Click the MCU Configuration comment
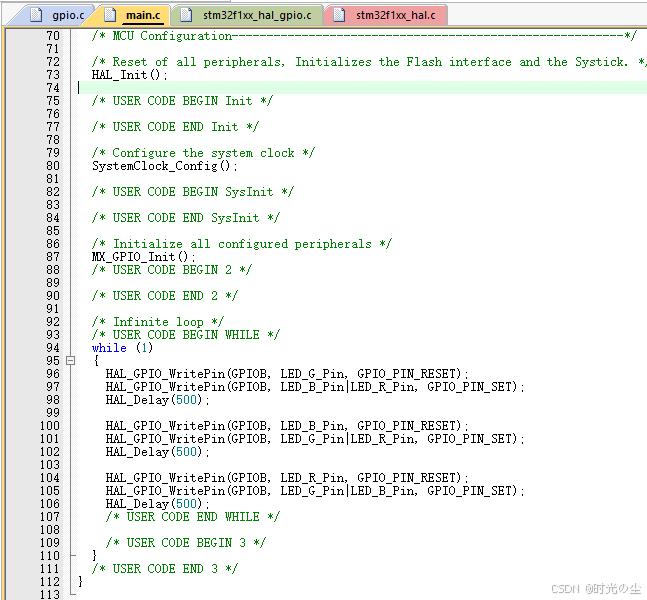This screenshot has width=647, height=600. point(364,36)
